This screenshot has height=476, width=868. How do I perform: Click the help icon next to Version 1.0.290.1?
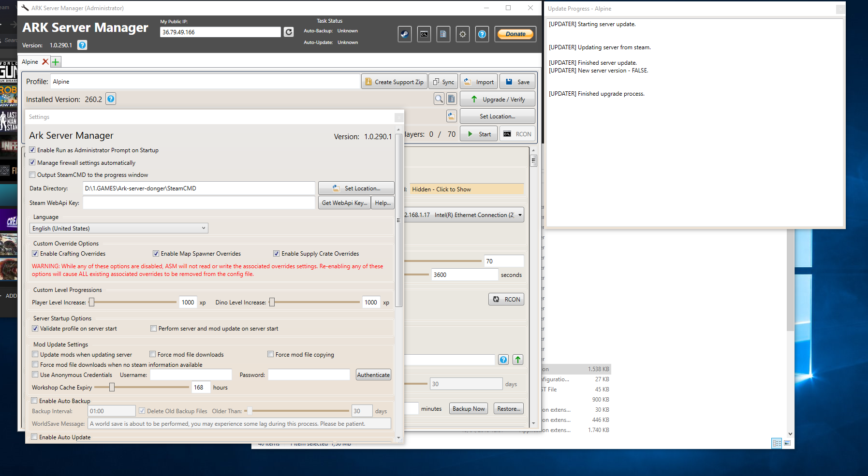click(82, 45)
